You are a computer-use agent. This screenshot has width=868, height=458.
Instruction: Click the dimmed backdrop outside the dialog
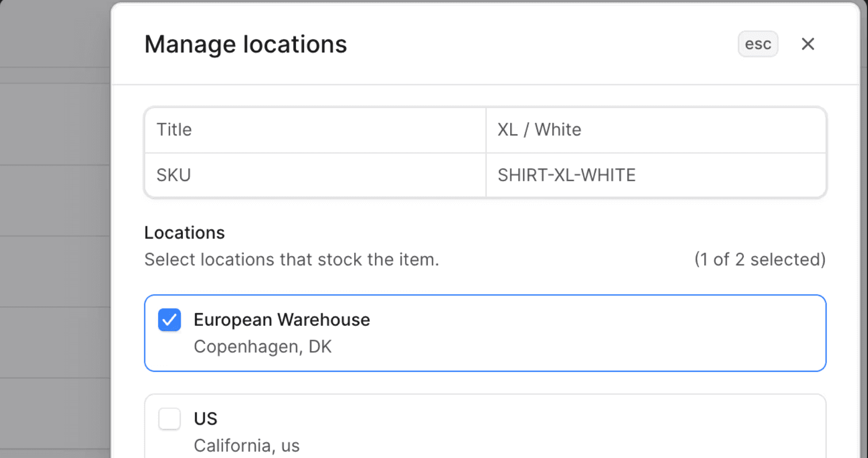point(53,212)
